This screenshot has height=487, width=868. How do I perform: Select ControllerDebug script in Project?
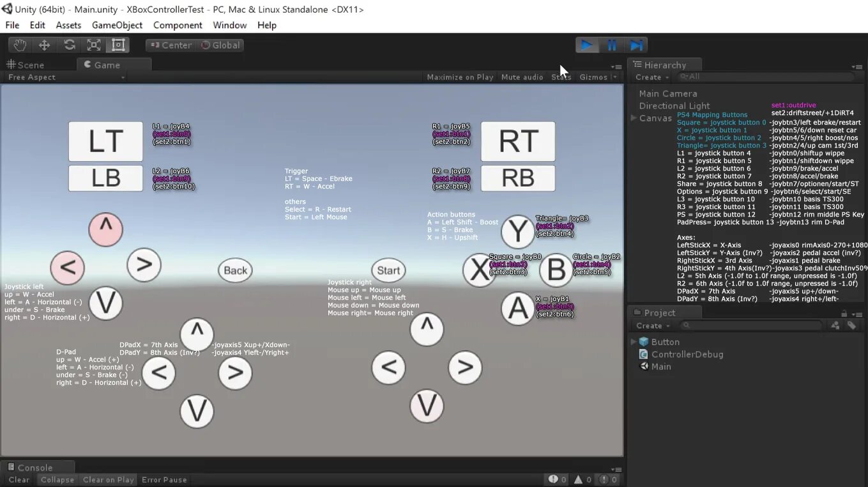click(x=681, y=354)
